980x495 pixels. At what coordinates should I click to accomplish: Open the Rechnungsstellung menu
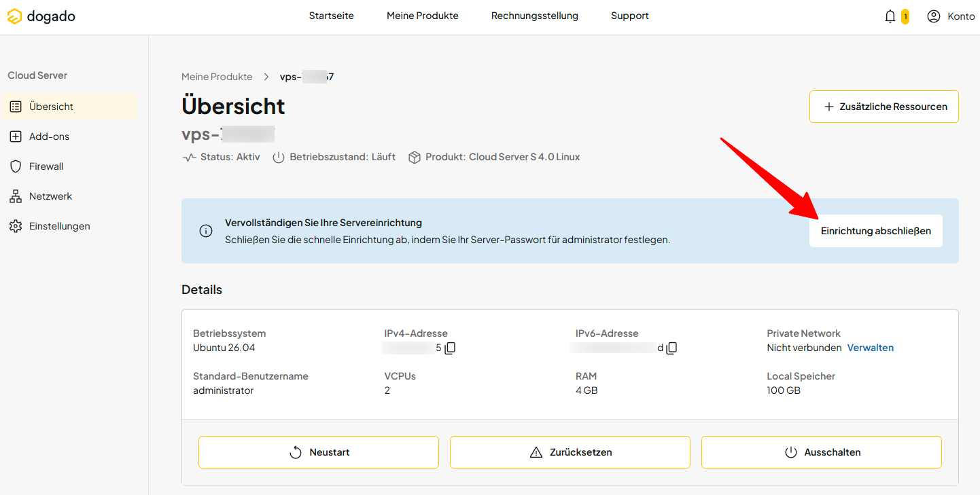click(535, 16)
